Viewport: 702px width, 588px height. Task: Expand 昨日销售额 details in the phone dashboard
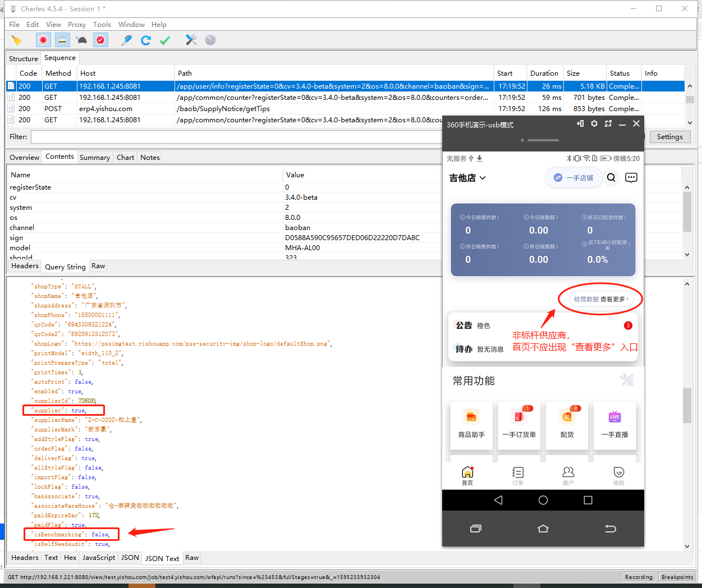tap(540, 247)
